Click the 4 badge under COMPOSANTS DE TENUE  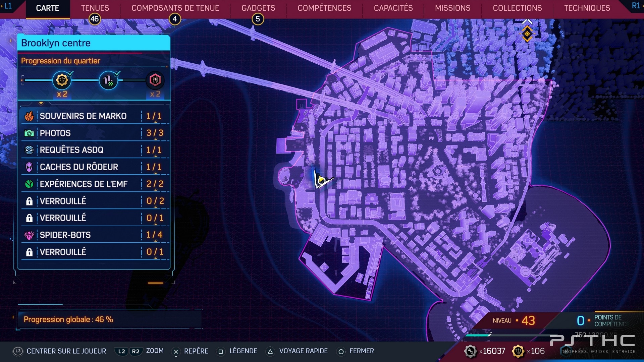click(175, 19)
